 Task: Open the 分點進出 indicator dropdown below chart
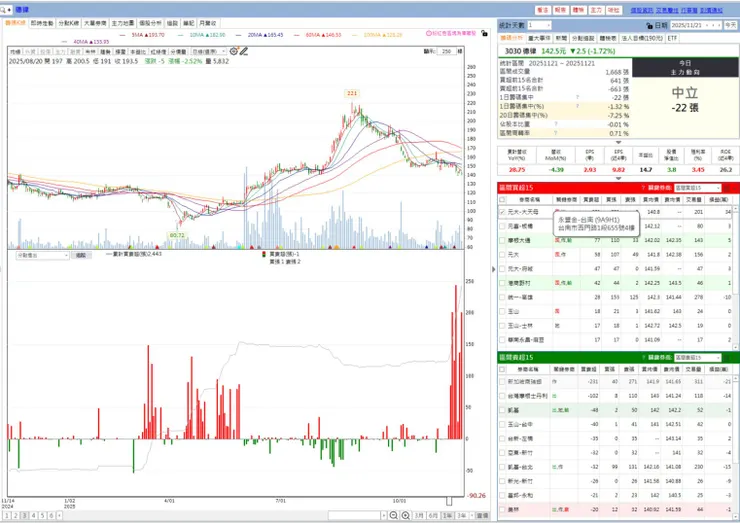(x=42, y=255)
